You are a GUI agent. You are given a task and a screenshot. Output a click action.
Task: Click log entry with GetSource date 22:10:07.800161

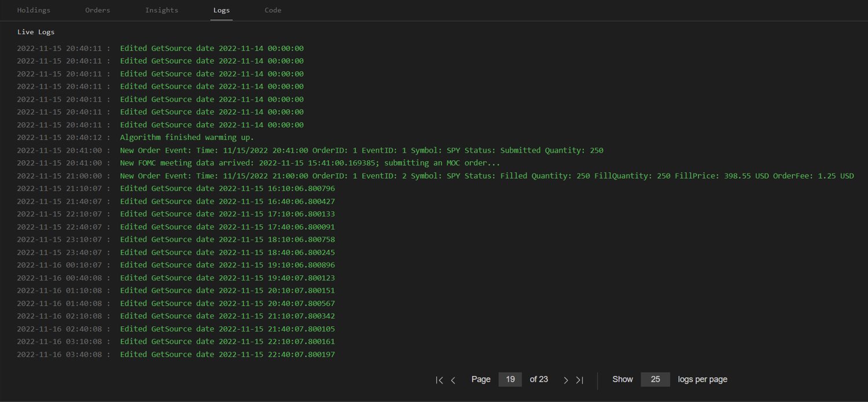click(x=227, y=341)
